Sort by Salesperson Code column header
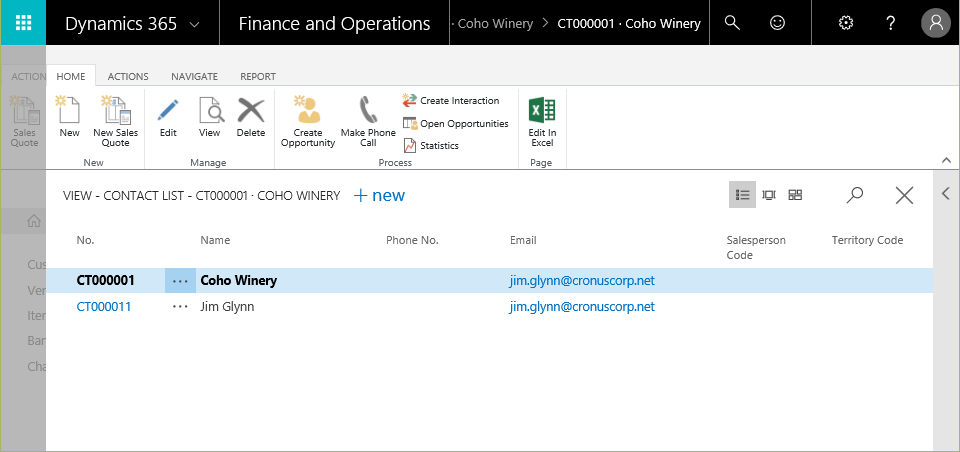960x452 pixels. 756,247
